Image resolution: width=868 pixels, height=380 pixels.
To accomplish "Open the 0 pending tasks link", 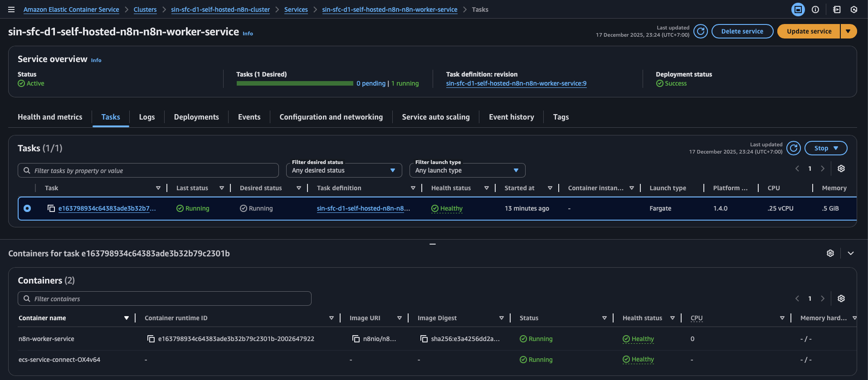I will pos(371,83).
